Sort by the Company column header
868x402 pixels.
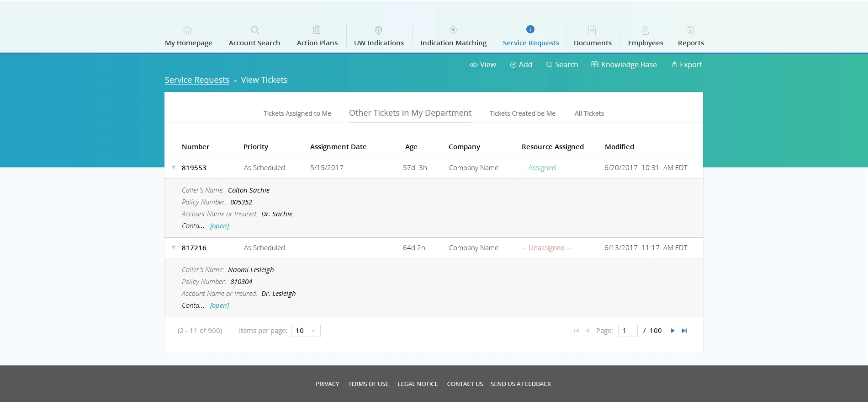(x=464, y=147)
